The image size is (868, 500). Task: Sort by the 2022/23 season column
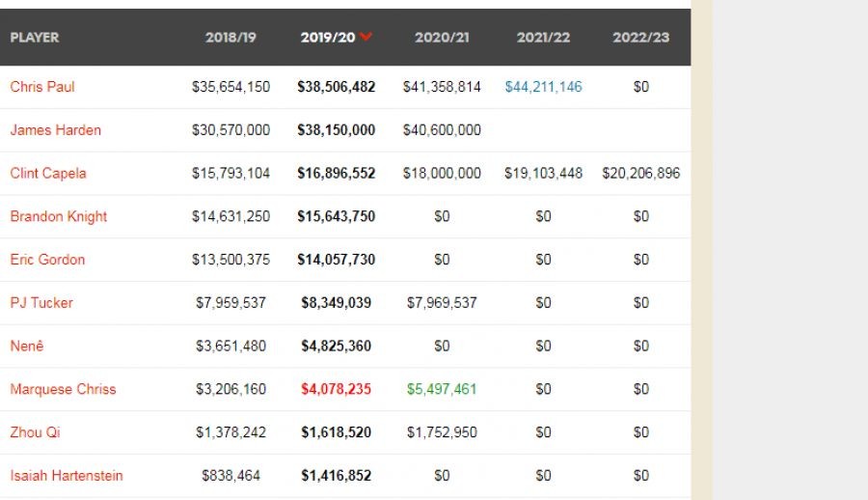point(640,38)
